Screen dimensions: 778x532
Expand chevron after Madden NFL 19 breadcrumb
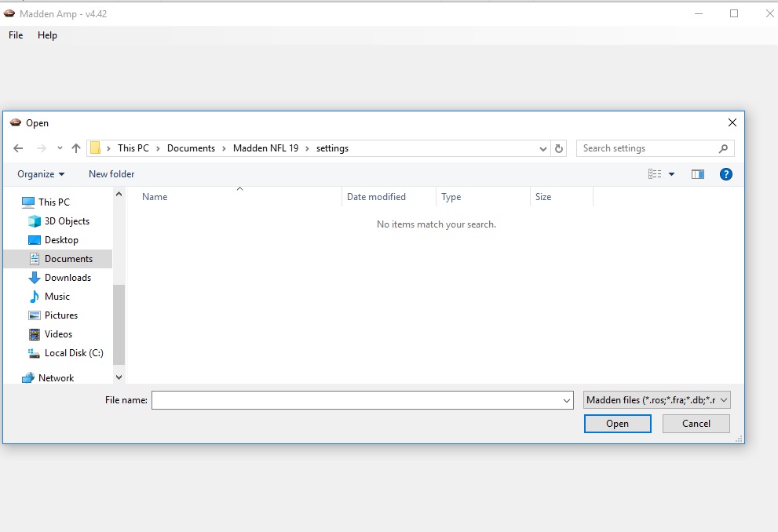click(307, 148)
